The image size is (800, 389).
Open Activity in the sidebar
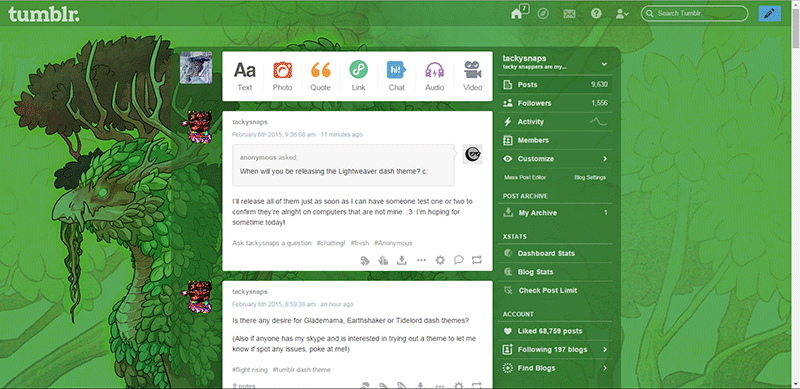pos(555,121)
